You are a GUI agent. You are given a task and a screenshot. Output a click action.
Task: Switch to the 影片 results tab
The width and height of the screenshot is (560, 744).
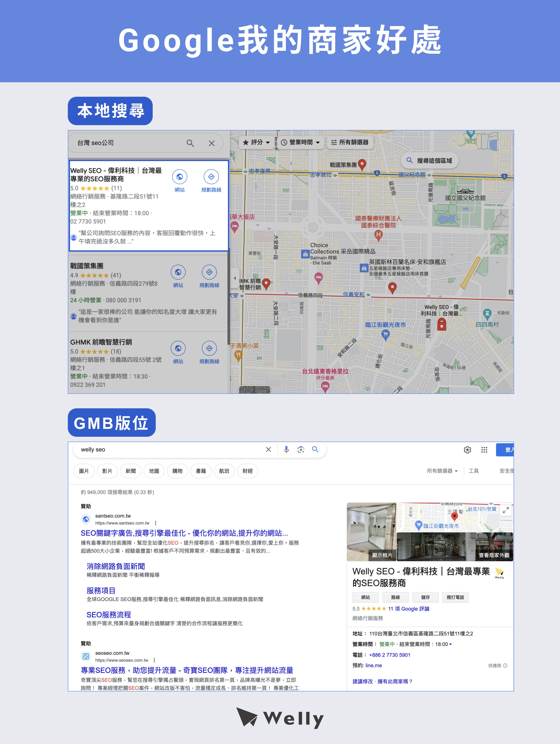tap(107, 471)
